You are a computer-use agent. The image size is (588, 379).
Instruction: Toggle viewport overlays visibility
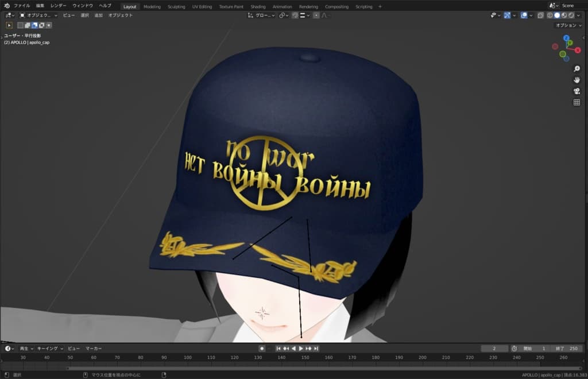pyautogui.click(x=524, y=15)
